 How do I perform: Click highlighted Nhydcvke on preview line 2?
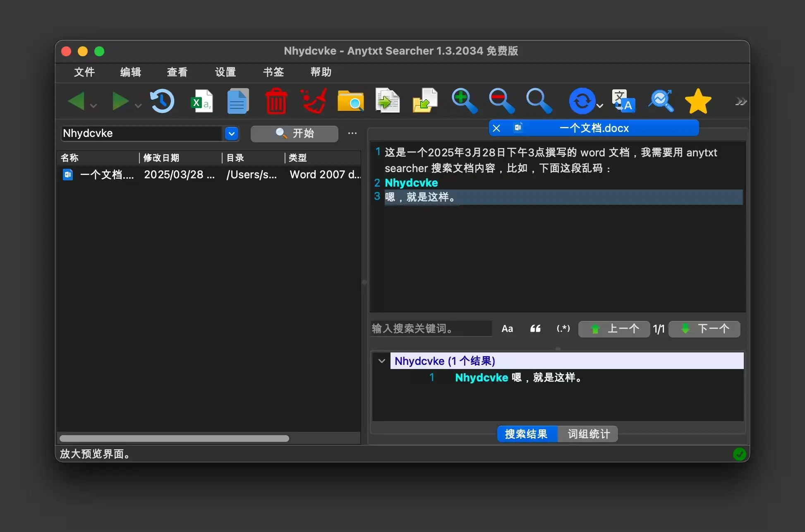[x=411, y=183]
